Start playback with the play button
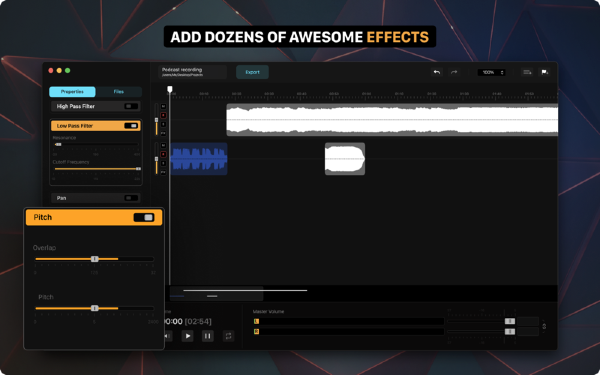 188,336
